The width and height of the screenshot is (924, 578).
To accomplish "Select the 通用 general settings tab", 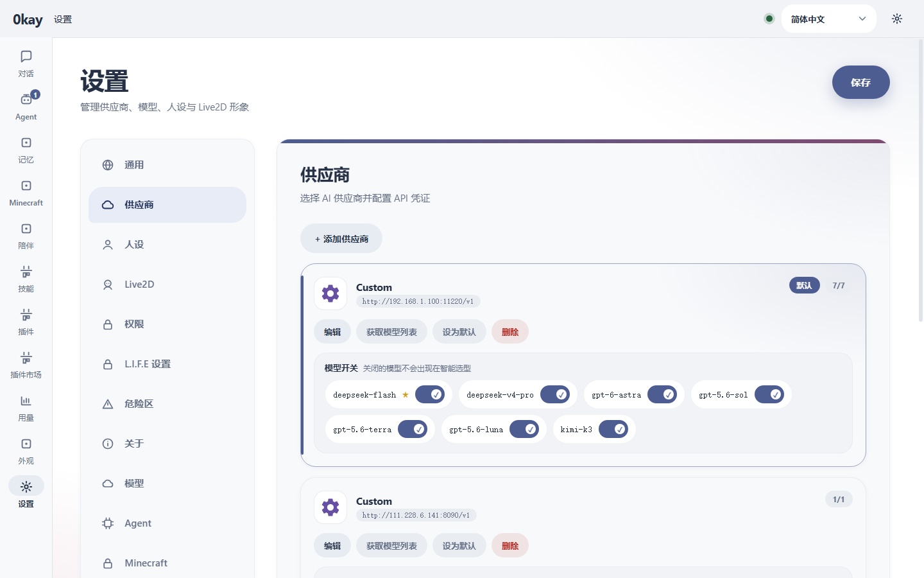I will pyautogui.click(x=167, y=165).
